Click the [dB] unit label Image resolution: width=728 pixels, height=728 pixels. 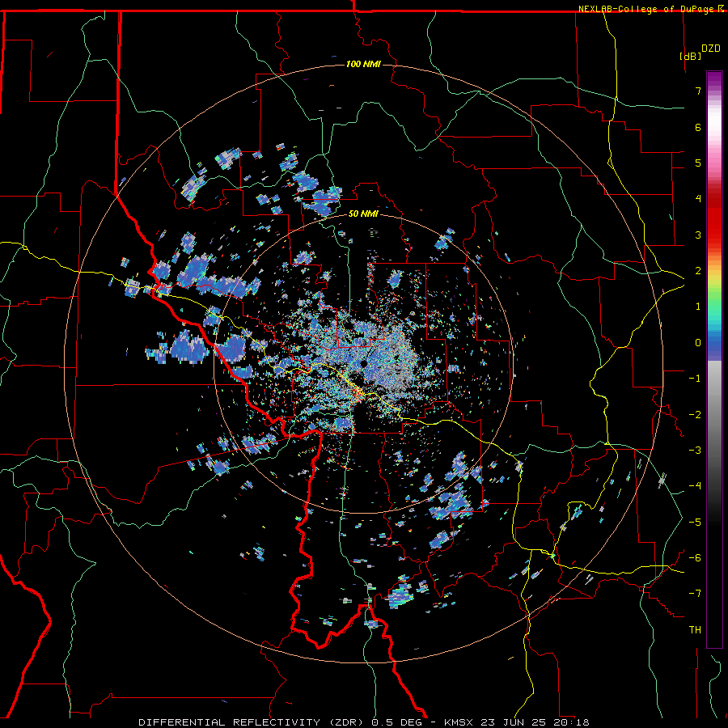tap(691, 56)
